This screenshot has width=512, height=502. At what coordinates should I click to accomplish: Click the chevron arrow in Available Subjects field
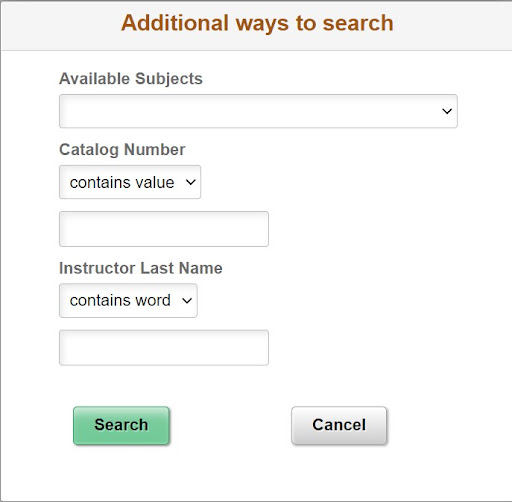[x=447, y=111]
